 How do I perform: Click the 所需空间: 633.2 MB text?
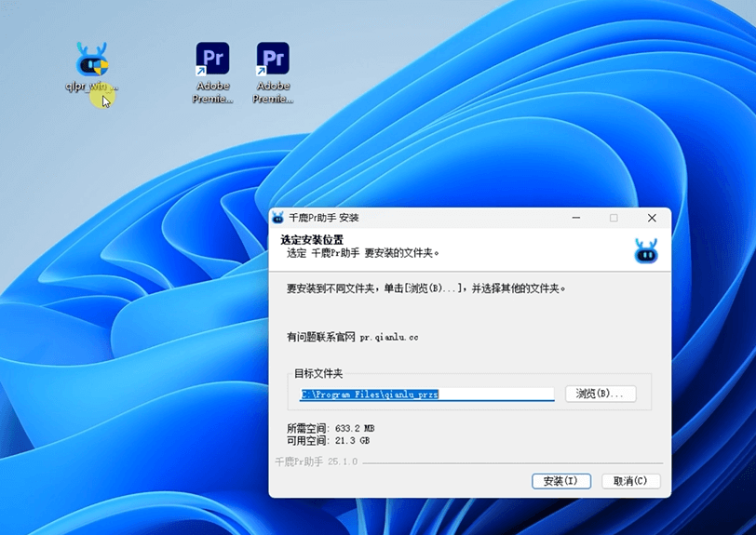331,428
